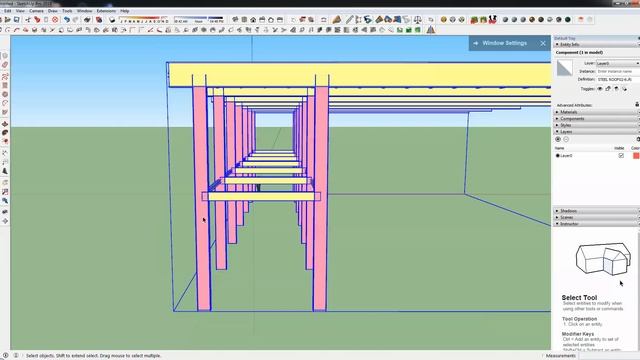Image resolution: width=640 pixels, height=360 pixels.
Task: Click the Definition name field
Action: coord(618,80)
